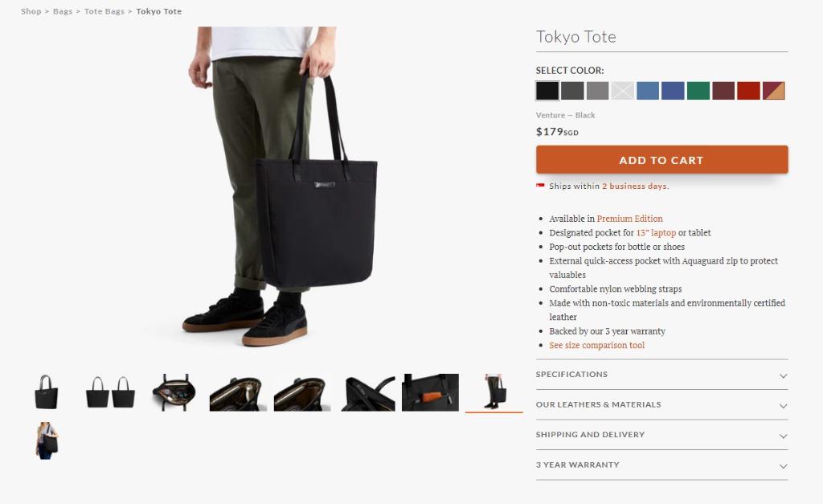Screen dimensions: 823x504
Task: Expand the Specifications section
Action: (x=662, y=375)
